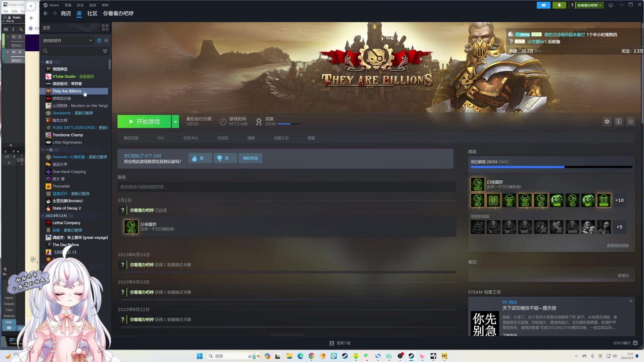
Task: Select Lethal Company in the library list
Action: click(66, 223)
